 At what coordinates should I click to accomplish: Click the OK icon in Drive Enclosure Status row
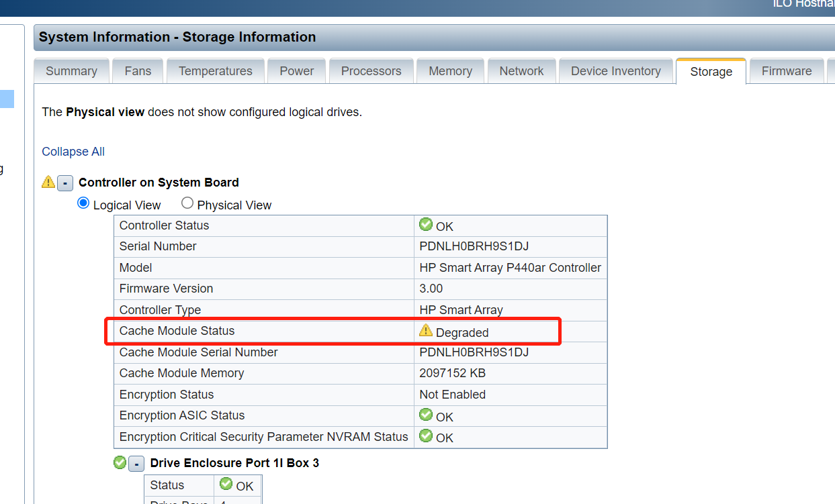click(226, 484)
